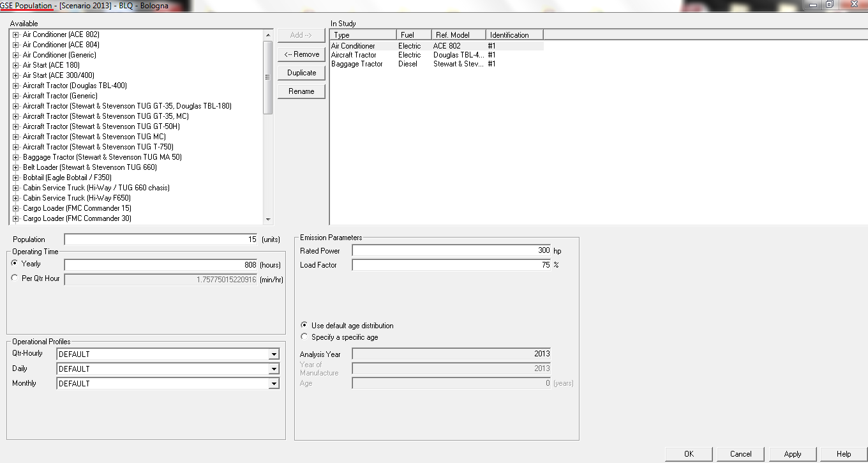Expand Cargo Loader (FMC Commander 15) node
Image resolution: width=868 pixels, height=463 pixels.
[16, 208]
